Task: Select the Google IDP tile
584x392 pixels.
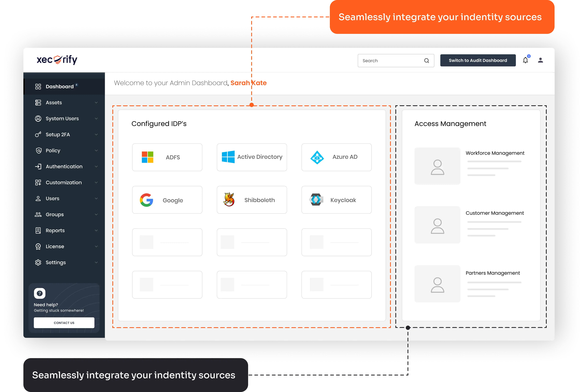Action: click(x=167, y=200)
